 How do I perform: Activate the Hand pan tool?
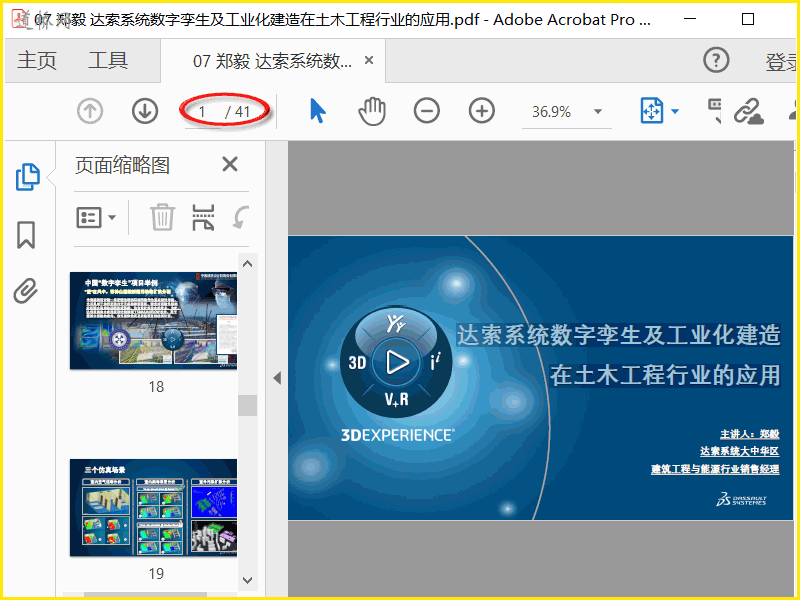coord(372,111)
